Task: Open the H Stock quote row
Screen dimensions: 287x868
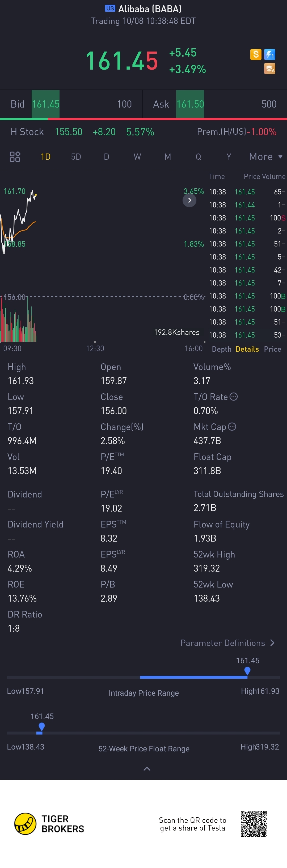Action: 143,132
